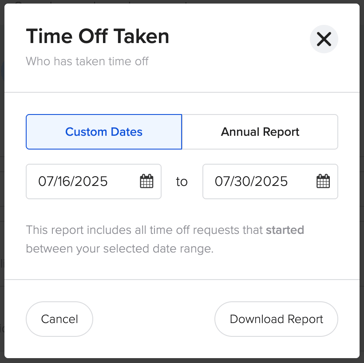364x363 pixels.
Task: Select the day 30 in end date
Action: 239,181
